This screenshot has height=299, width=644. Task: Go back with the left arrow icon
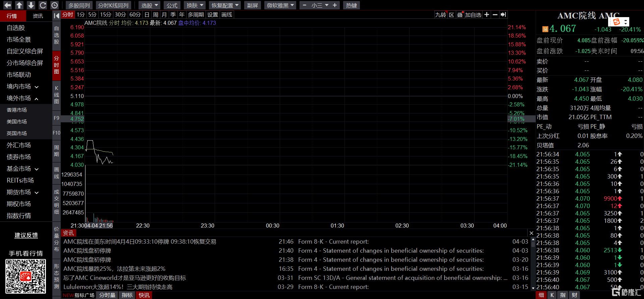coord(7,5)
